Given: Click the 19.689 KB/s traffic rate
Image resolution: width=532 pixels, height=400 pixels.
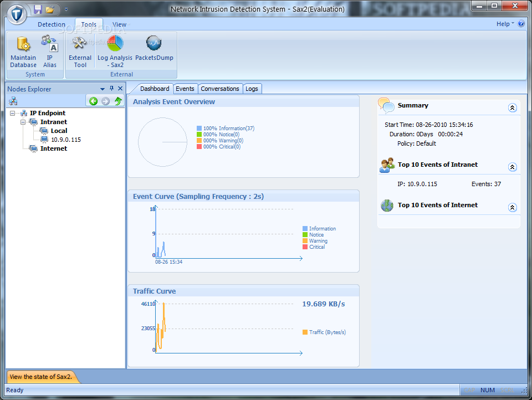Looking at the screenshot, I should click(323, 304).
